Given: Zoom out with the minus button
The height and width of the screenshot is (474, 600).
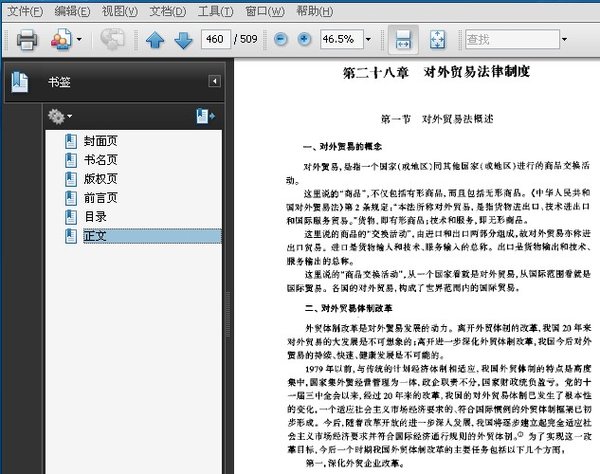Looking at the screenshot, I should click(281, 39).
